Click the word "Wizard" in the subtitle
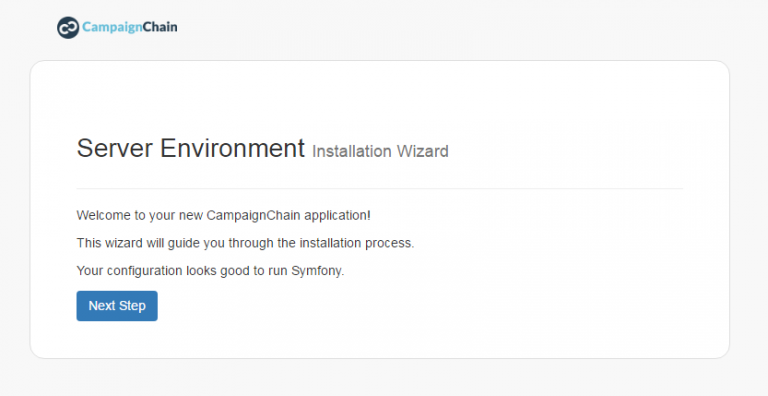 (423, 151)
